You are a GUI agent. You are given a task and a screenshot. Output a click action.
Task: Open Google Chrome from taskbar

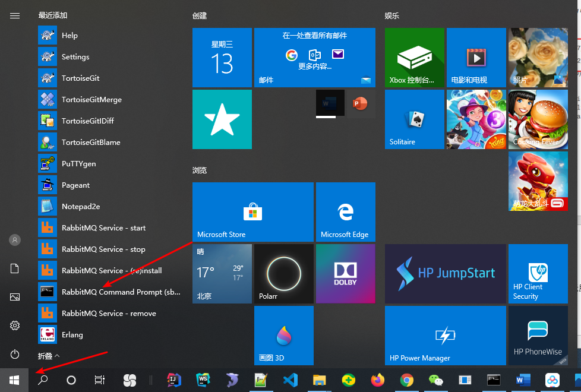click(x=407, y=380)
